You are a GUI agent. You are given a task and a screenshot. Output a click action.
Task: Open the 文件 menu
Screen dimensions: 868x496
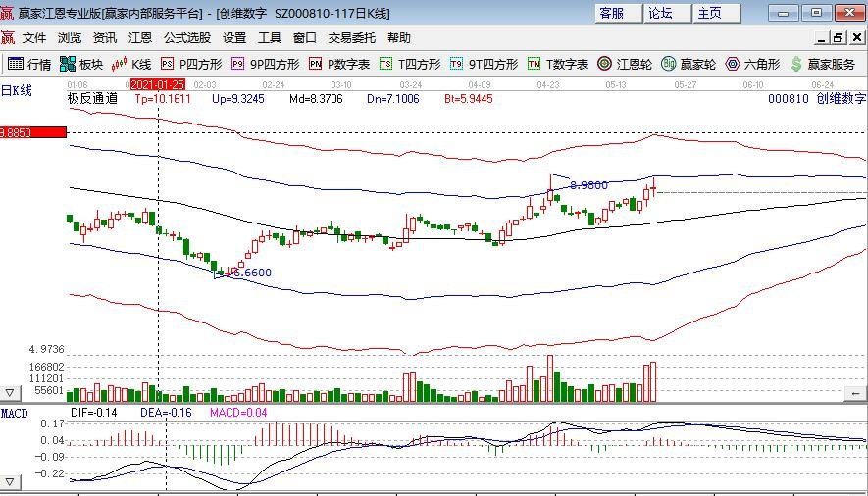(x=33, y=37)
